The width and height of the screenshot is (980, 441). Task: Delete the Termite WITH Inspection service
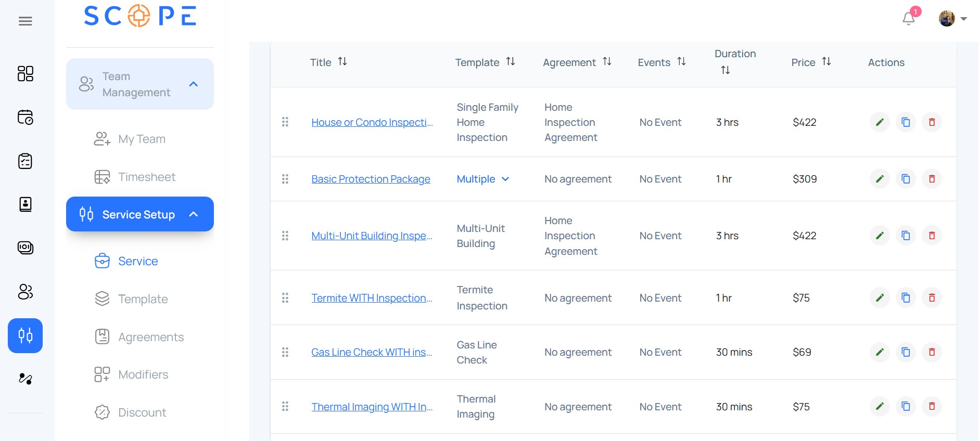click(x=932, y=298)
